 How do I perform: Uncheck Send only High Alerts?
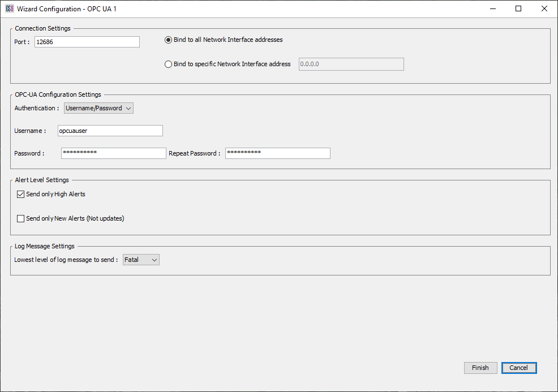pos(21,195)
